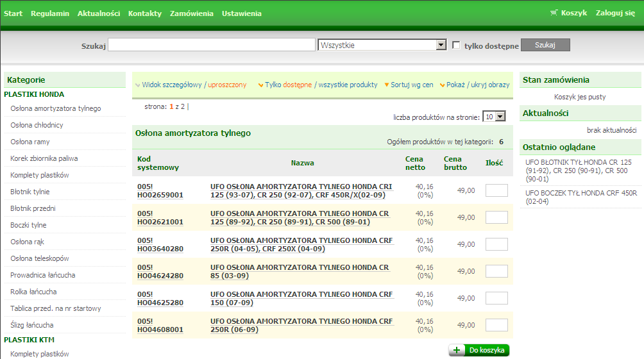Click the Cena brutto column header
This screenshot has width=644, height=359.
point(455,163)
